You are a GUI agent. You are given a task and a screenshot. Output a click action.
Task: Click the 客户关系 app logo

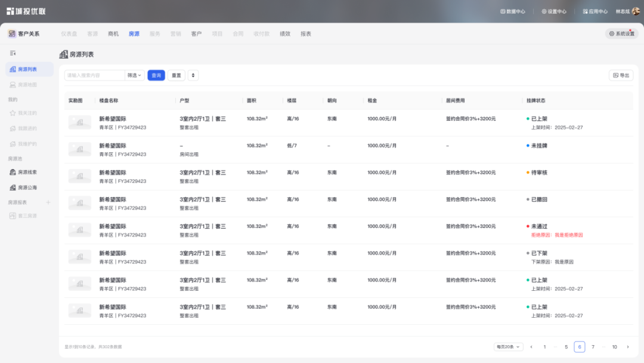12,34
